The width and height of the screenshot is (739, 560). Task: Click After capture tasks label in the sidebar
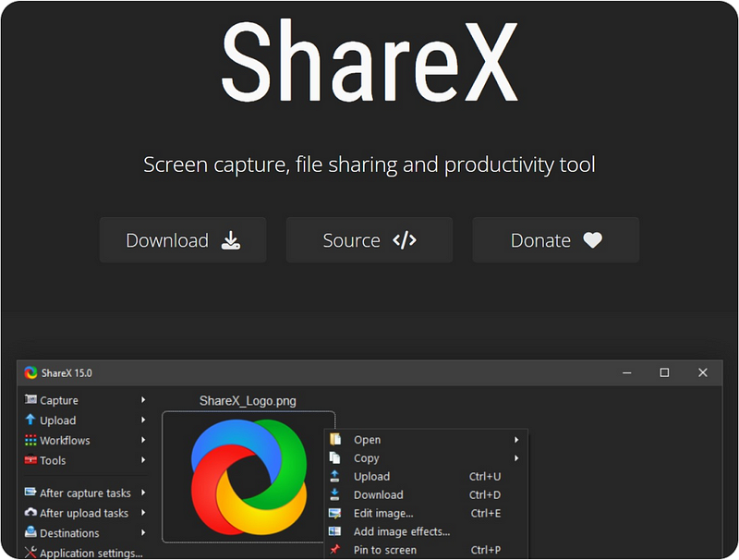85,493
